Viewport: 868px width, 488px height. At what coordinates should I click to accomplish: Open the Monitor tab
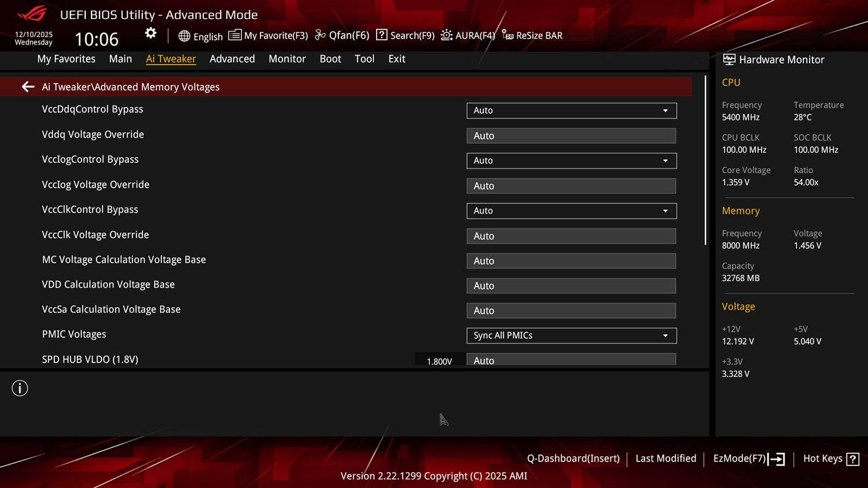[x=287, y=59]
